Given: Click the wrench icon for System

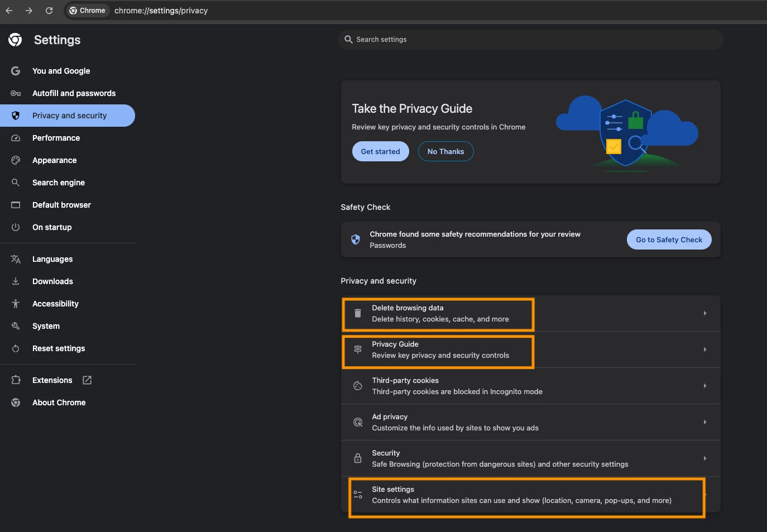Looking at the screenshot, I should 16,326.
